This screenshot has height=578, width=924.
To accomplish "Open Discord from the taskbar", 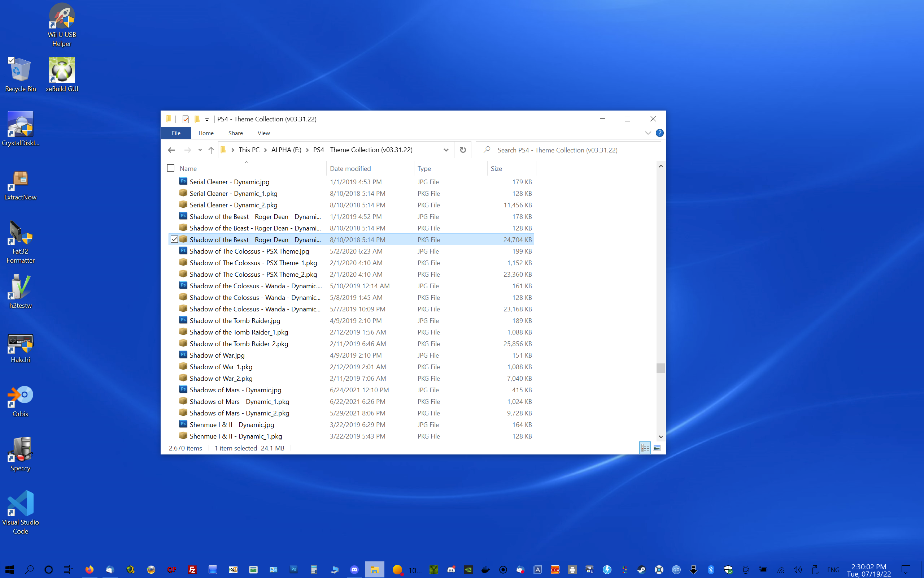I will pyautogui.click(x=354, y=570).
